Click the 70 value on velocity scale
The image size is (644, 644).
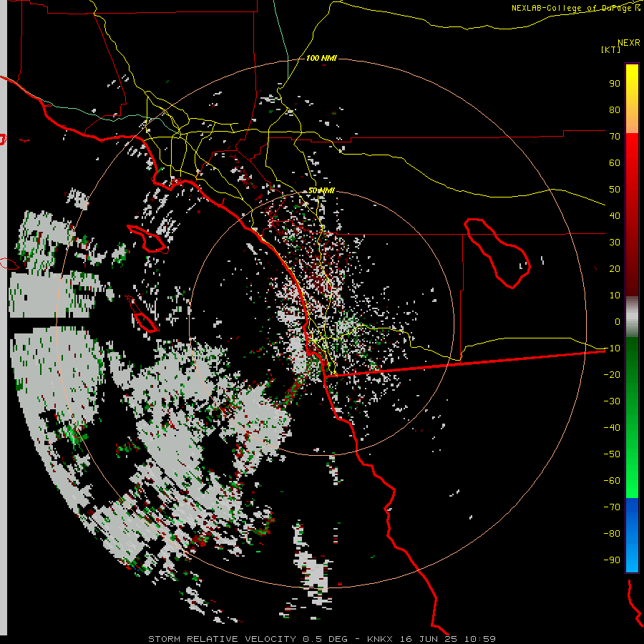(x=615, y=137)
